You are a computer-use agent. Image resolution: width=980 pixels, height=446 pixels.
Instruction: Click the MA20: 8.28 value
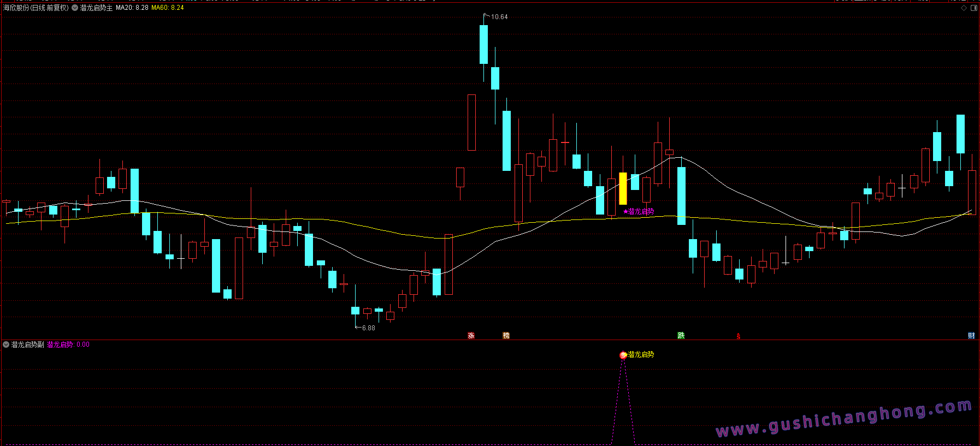132,8
